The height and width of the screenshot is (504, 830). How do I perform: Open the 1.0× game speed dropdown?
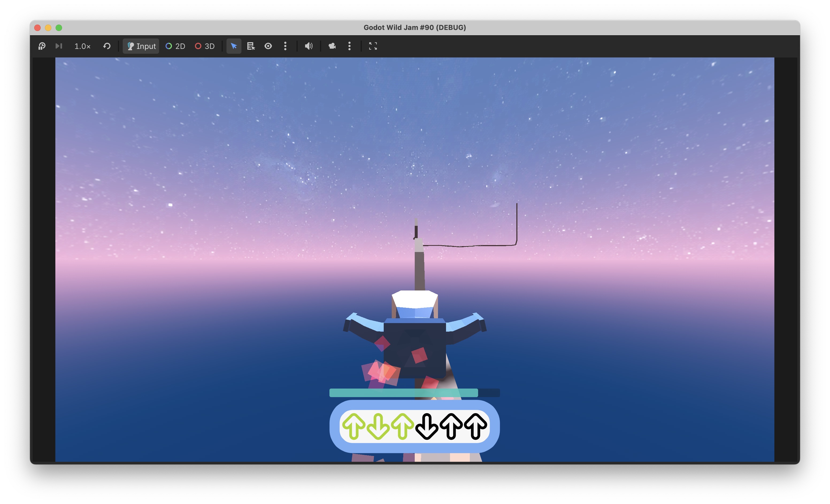[x=82, y=46]
